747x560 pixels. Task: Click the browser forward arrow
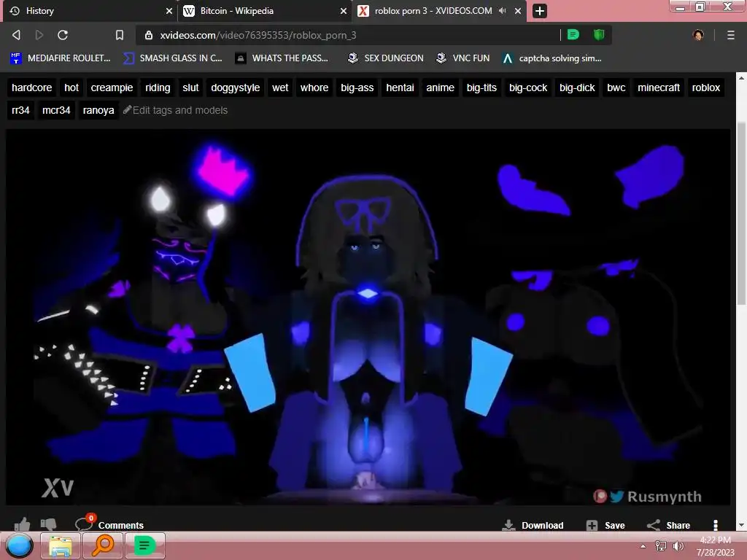[39, 35]
